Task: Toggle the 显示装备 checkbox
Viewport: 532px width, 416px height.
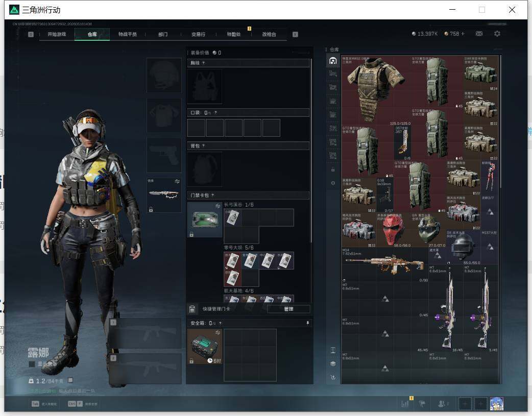Action: (x=32, y=364)
